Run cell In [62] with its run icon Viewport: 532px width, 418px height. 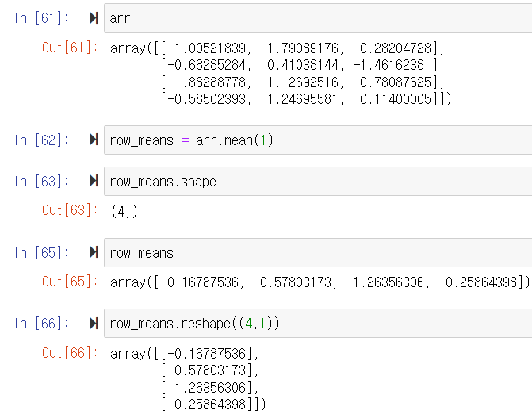94,140
